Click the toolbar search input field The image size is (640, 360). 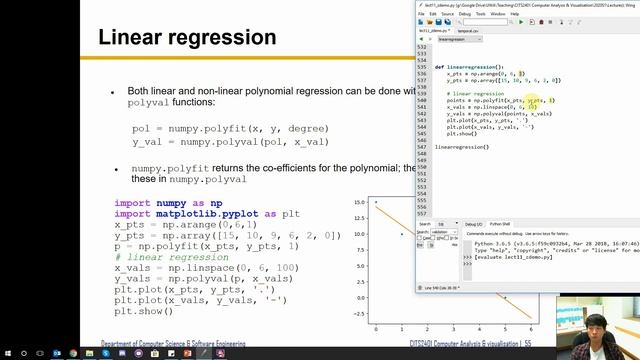pyautogui.click(x=485, y=22)
